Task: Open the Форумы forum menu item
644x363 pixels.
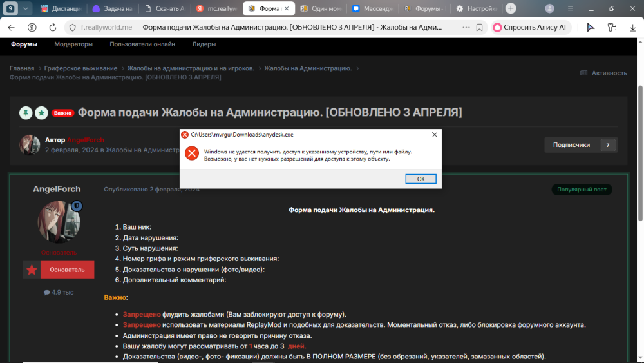Action: pyautogui.click(x=24, y=44)
